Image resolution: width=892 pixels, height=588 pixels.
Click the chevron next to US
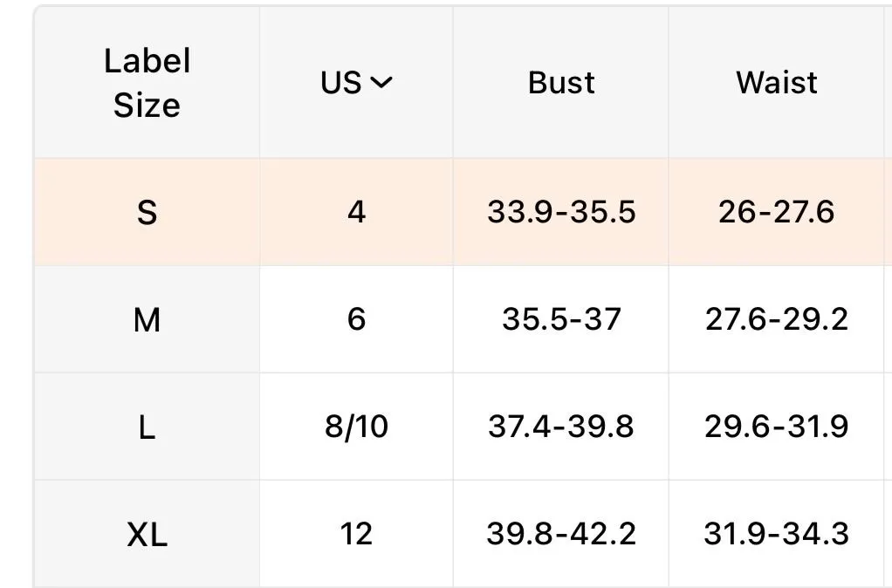tap(381, 83)
